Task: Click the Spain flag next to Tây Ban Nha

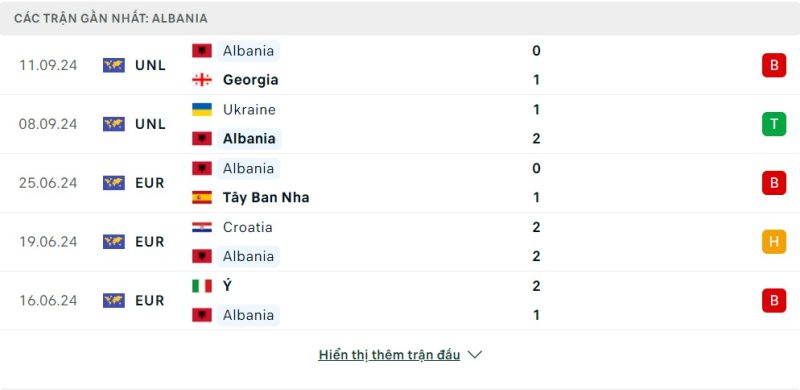Action: pos(202,197)
